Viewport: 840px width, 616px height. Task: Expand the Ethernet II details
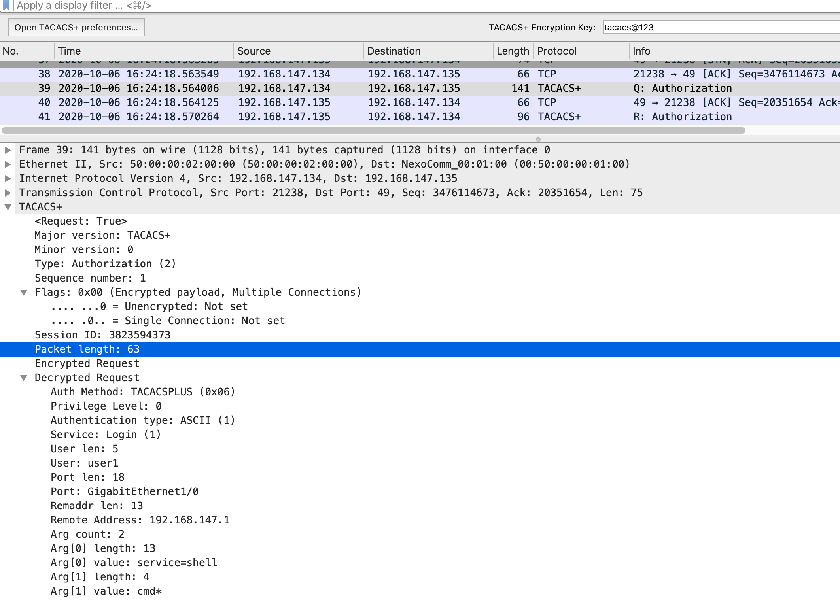pos(8,164)
